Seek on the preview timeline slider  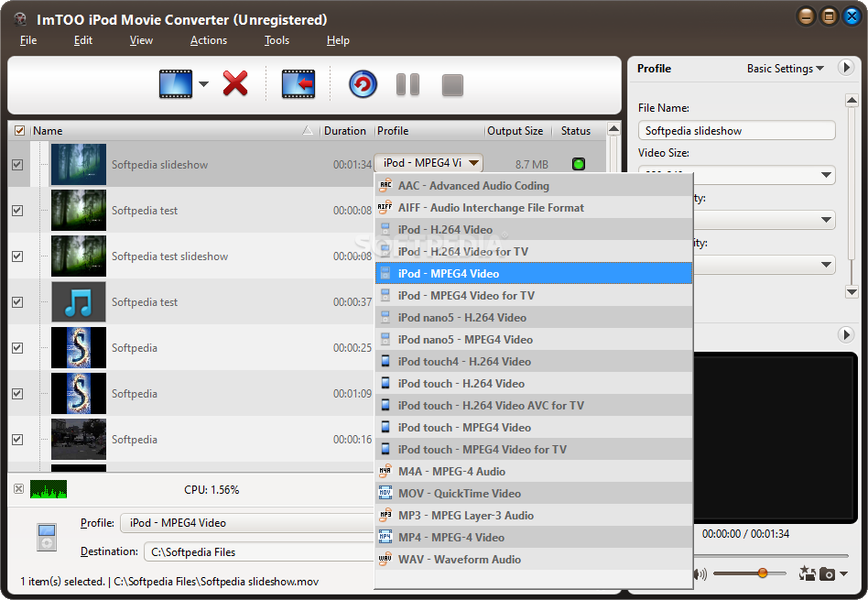771,555
